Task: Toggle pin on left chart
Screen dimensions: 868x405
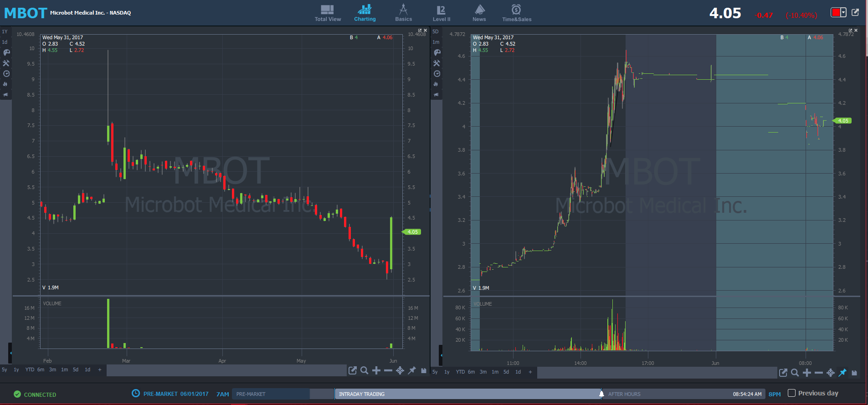Action: point(412,370)
